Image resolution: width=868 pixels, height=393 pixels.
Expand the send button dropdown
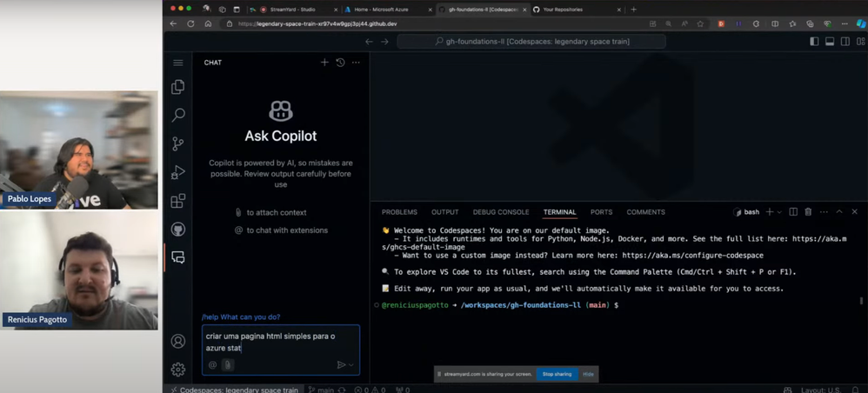[x=351, y=365]
